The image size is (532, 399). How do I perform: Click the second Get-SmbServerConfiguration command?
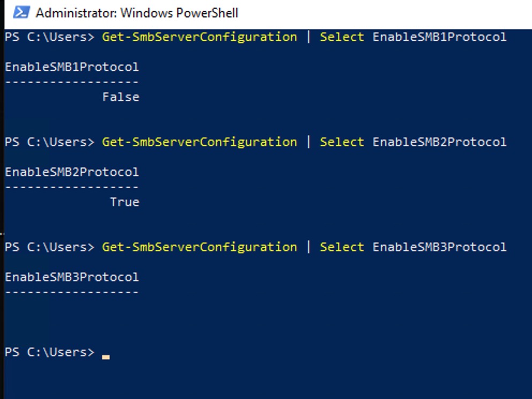tap(199, 142)
